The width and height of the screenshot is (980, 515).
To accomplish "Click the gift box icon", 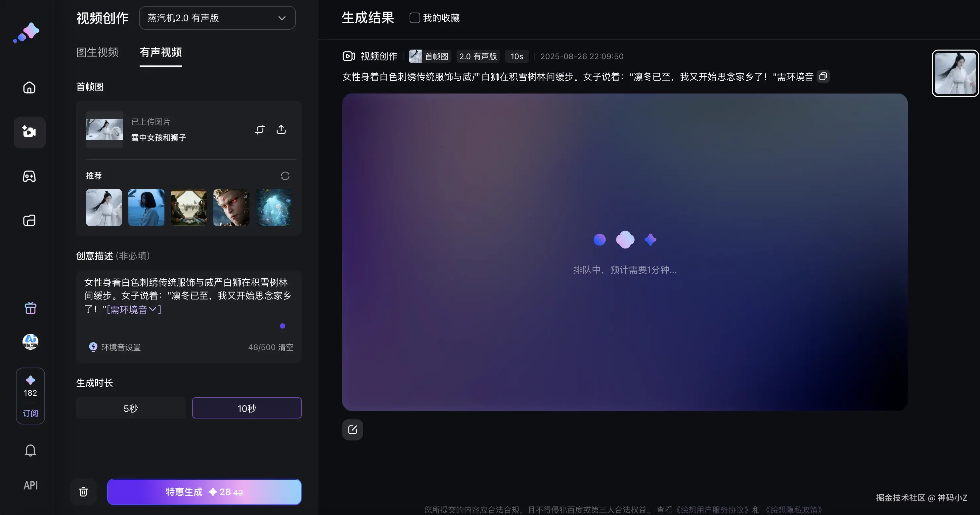I will (30, 308).
